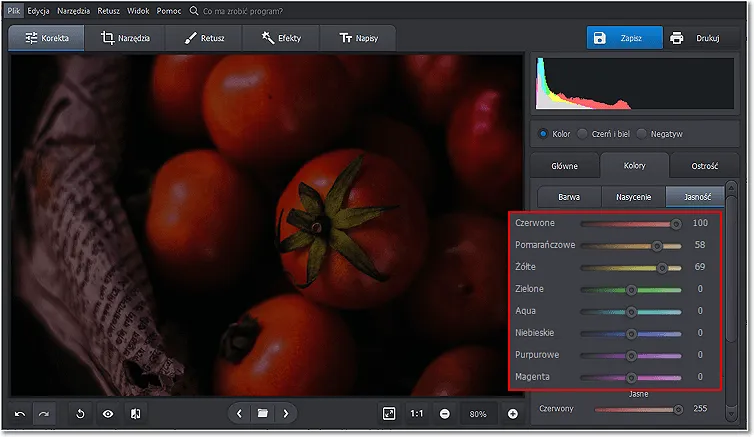This screenshot has width=754, height=437.
Task: Click the redo arrow icon
Action: (45, 413)
